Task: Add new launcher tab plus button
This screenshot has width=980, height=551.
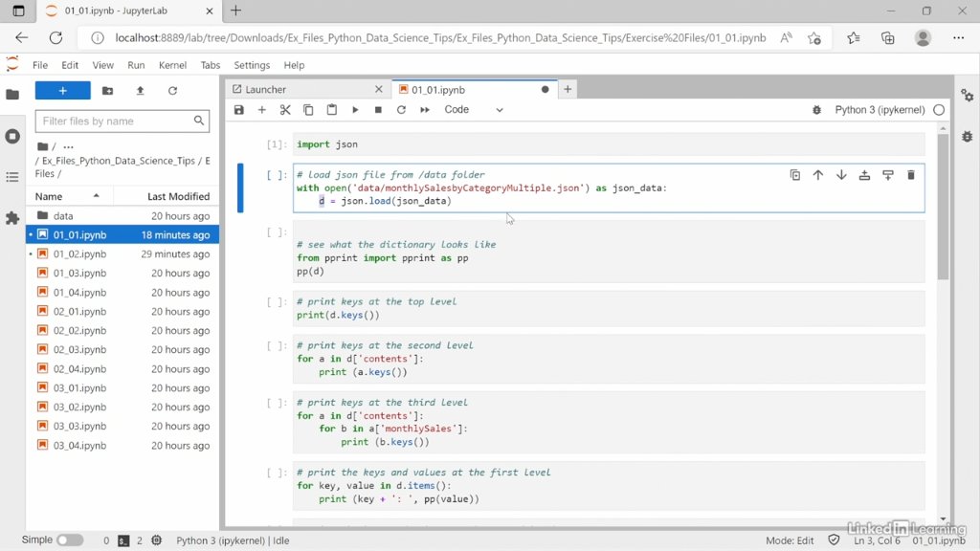Action: click(568, 89)
